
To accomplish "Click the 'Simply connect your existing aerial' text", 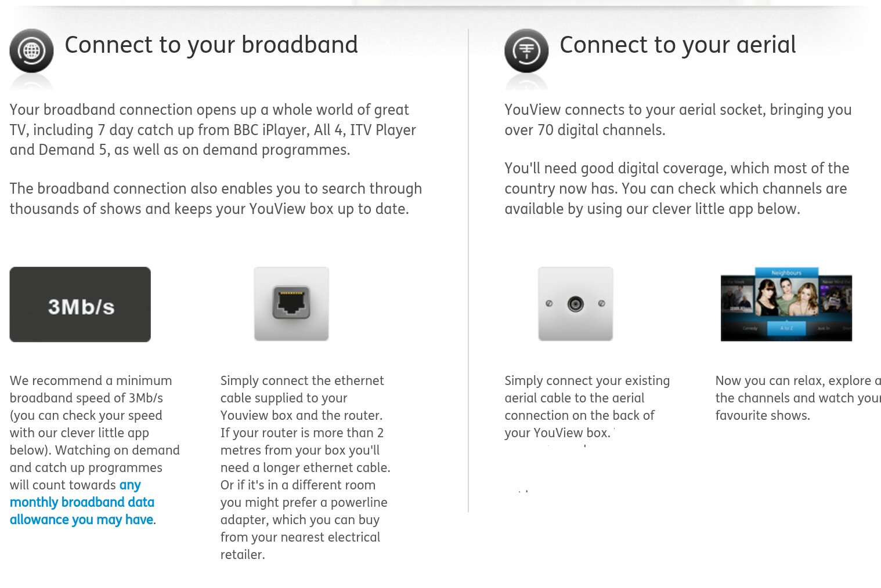I will 587,406.
